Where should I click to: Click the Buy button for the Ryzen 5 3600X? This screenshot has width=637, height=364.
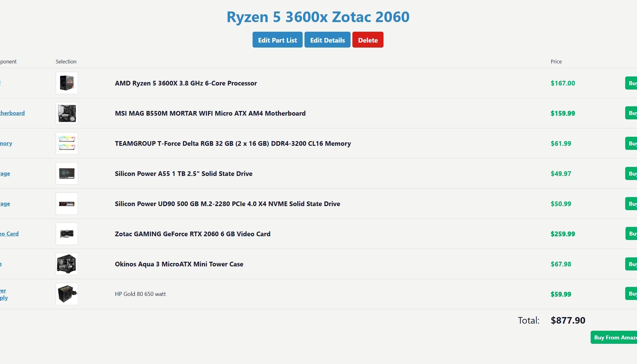pos(631,83)
